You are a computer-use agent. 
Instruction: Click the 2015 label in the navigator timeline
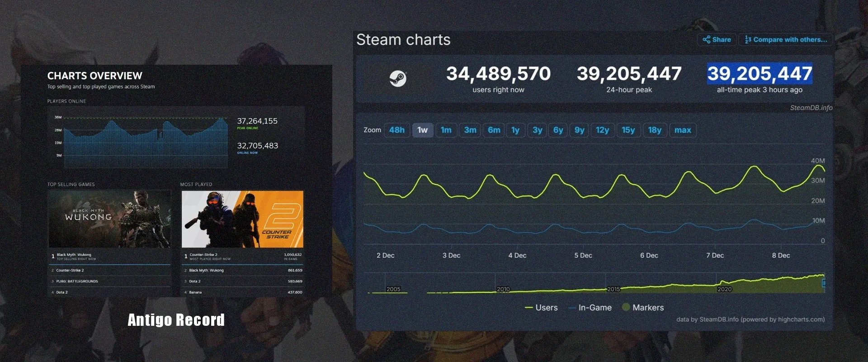coord(613,289)
